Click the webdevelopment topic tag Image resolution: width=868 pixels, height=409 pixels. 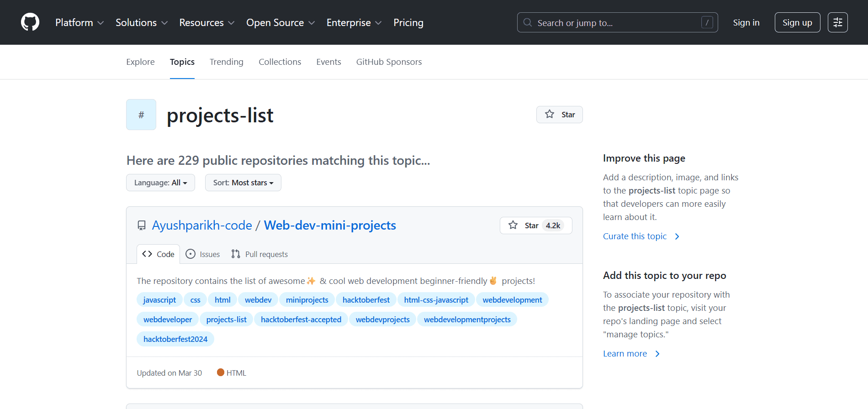click(512, 300)
